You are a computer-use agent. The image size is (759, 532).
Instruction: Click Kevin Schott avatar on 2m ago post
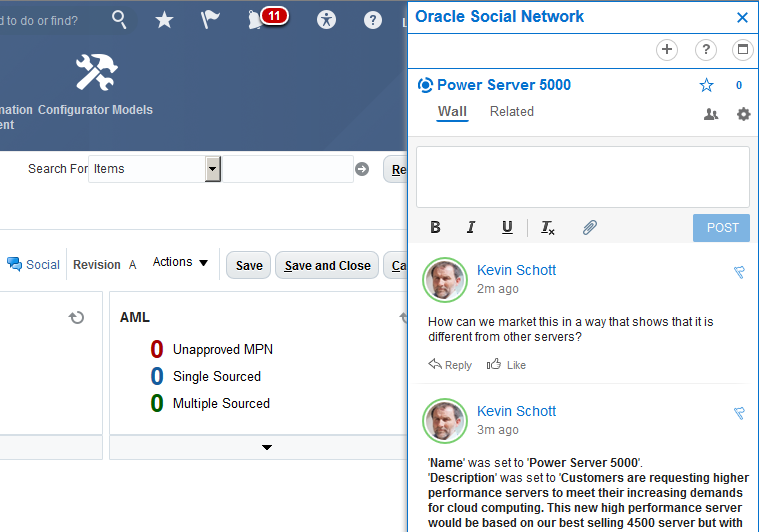coord(445,280)
